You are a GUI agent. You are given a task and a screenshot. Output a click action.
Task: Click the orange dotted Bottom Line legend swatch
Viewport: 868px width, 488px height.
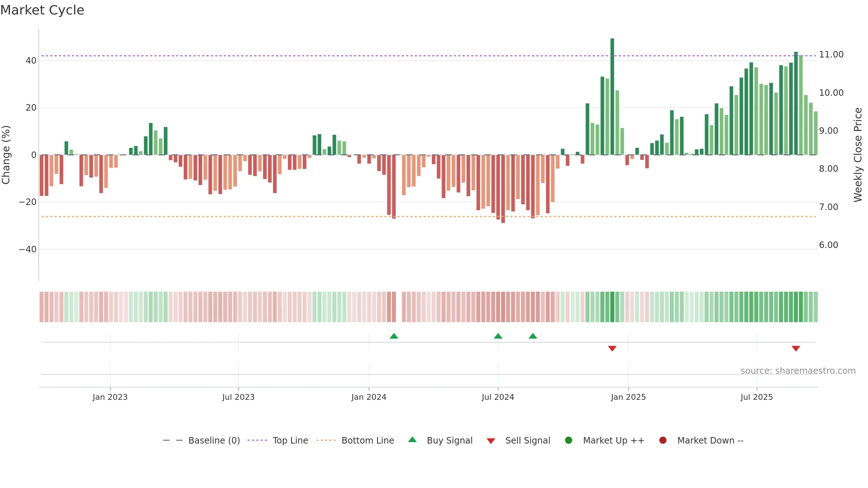(326, 440)
